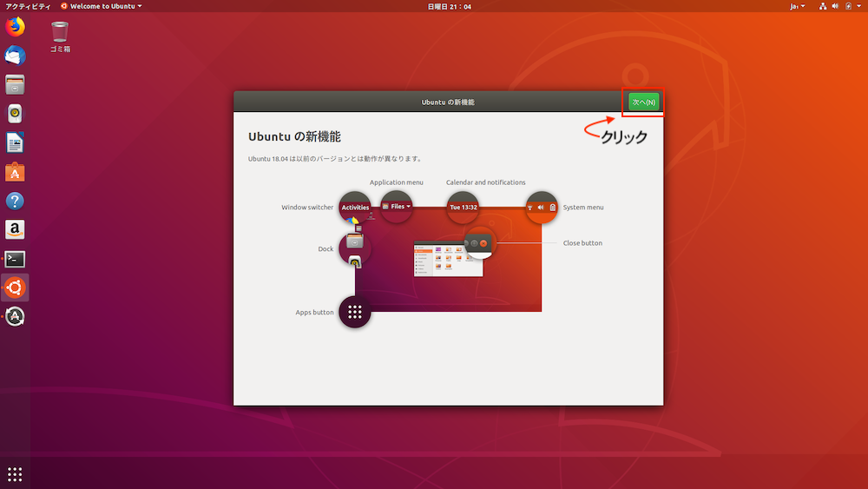Click the battery icon in top bar
The height and width of the screenshot is (489, 868).
pos(848,6)
